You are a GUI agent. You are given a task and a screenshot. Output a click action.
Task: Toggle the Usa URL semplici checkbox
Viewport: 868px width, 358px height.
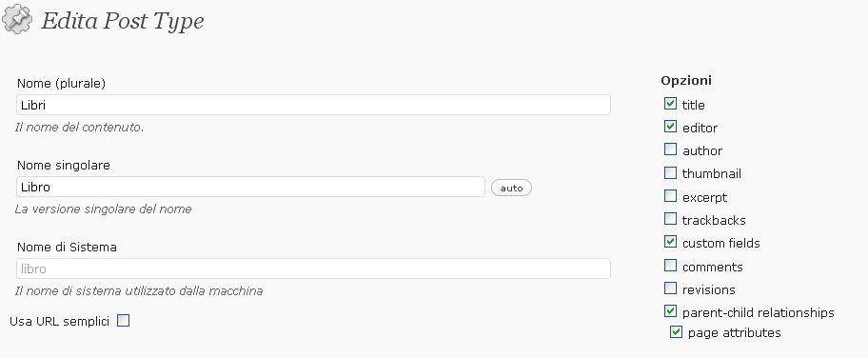pyautogui.click(x=124, y=320)
